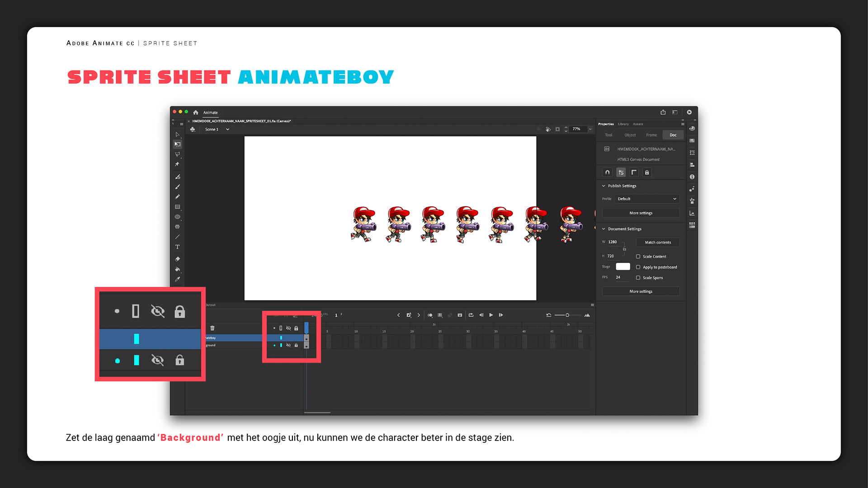Check Apply to pasteboard option
Viewport: 868px width, 488px height.
[638, 267]
